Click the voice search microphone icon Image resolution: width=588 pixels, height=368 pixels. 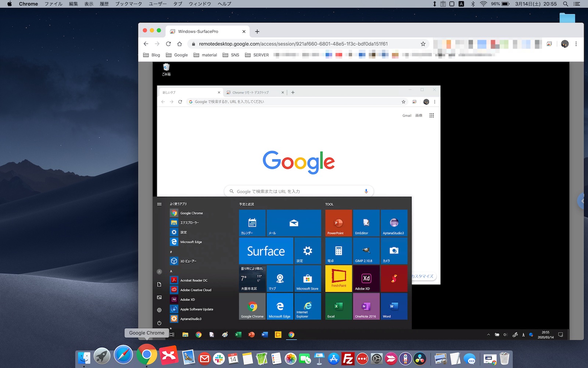pos(366,191)
